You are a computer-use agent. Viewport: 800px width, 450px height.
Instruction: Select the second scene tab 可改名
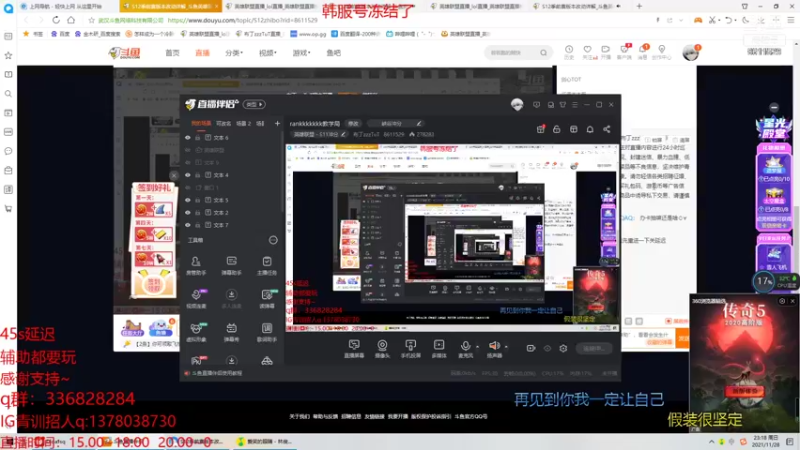click(x=223, y=123)
